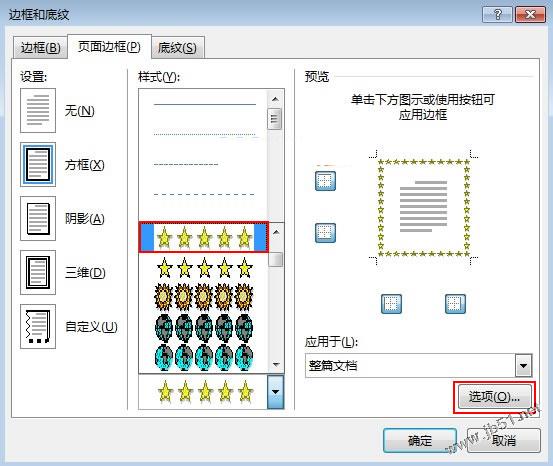This screenshot has height=466, width=553.
Task: Choose the cyan globe art border
Action: (205, 358)
